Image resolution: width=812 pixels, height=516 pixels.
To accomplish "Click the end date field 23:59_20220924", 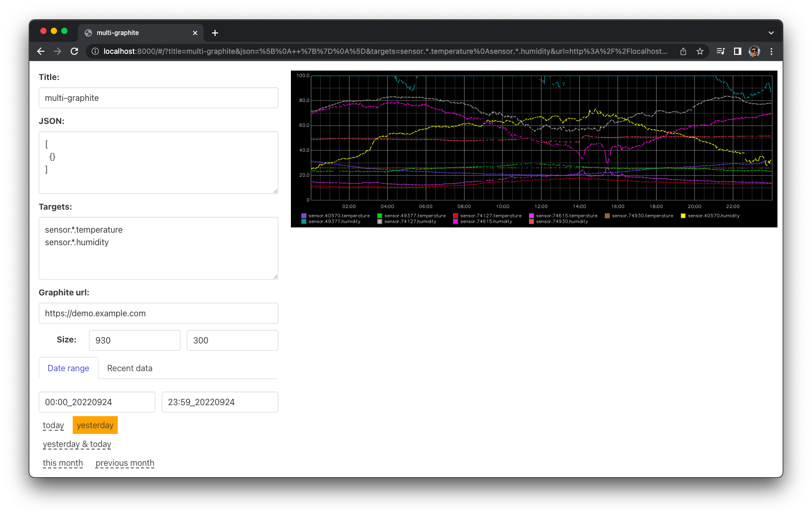I will (x=220, y=402).
